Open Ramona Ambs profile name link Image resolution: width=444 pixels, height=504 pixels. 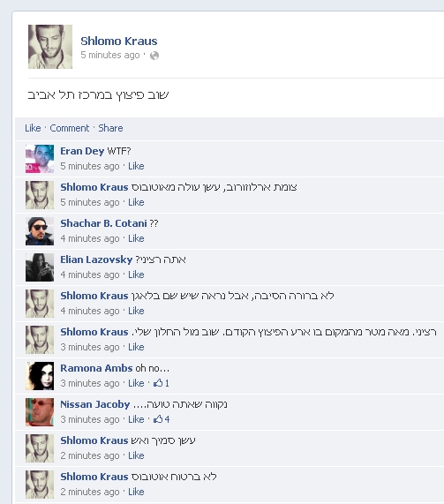(96, 368)
